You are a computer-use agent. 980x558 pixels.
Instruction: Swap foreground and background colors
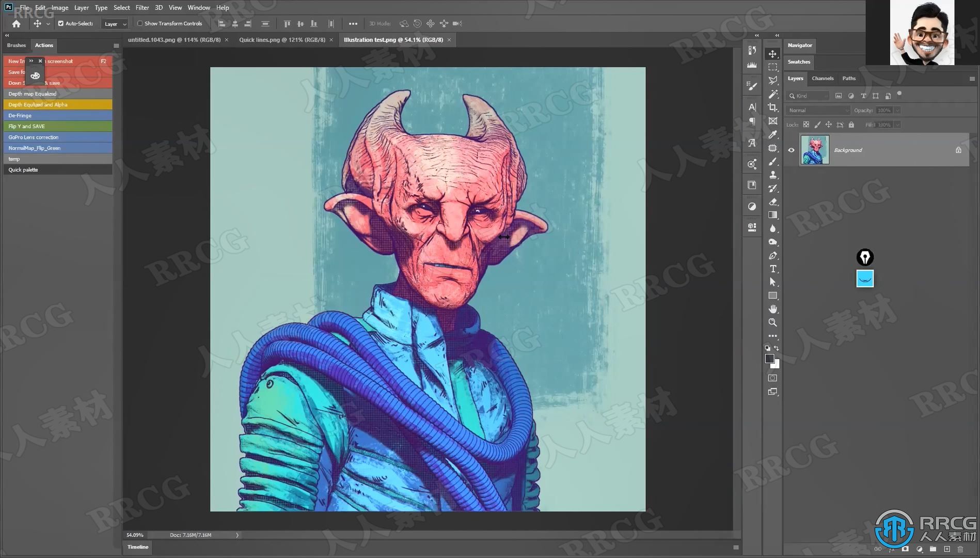(777, 348)
